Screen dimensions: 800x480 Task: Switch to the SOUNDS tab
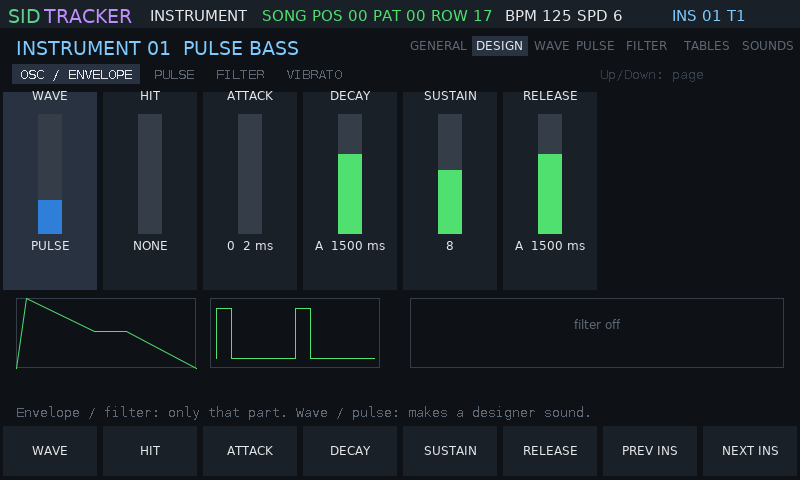(x=767, y=46)
